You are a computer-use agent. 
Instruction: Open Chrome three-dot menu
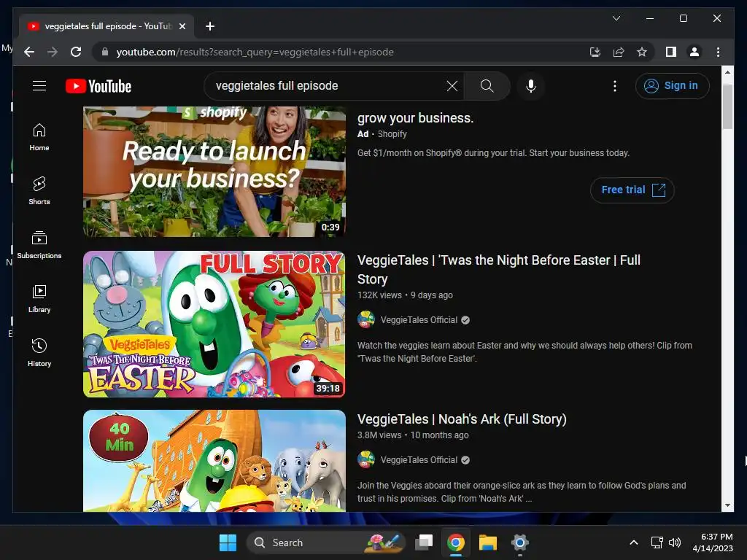tap(718, 52)
